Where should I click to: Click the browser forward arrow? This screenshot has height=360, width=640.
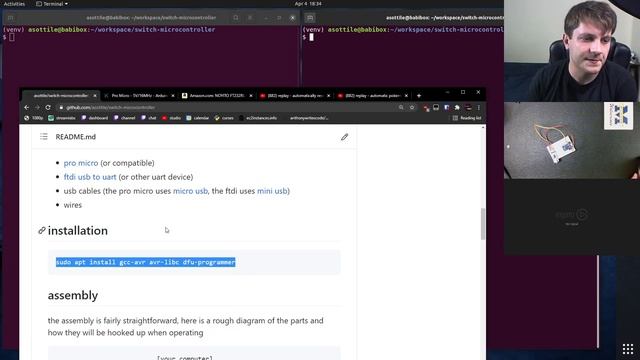coord(37,107)
